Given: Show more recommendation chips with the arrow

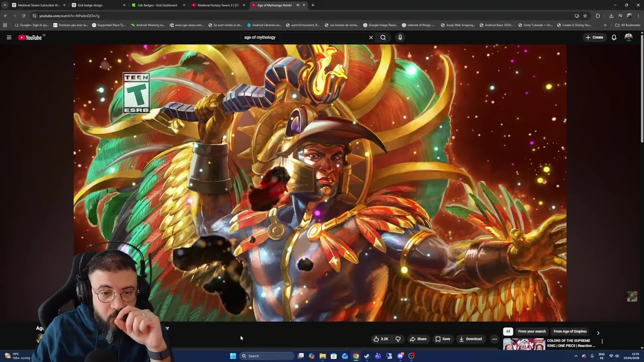Looking at the screenshot, I should pos(598,333).
